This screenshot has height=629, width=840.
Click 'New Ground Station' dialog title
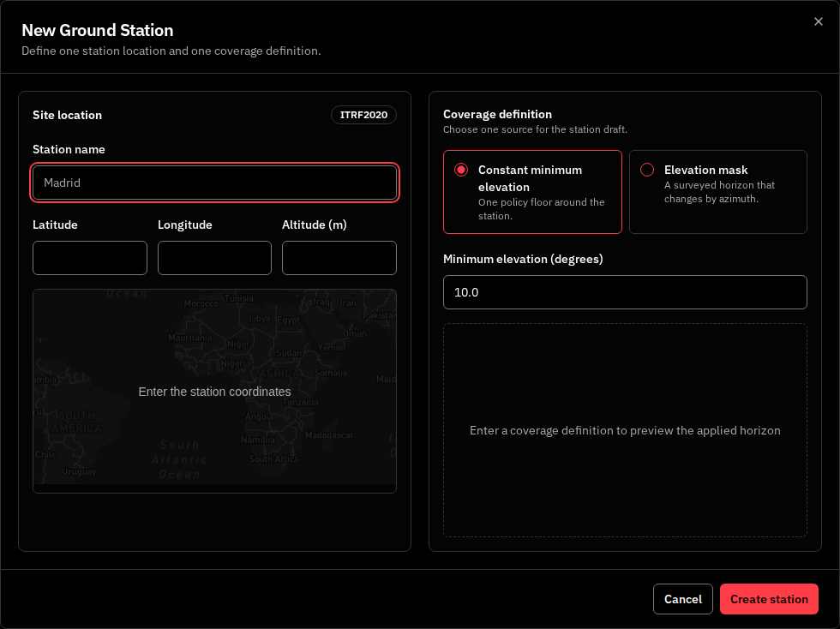pos(98,30)
